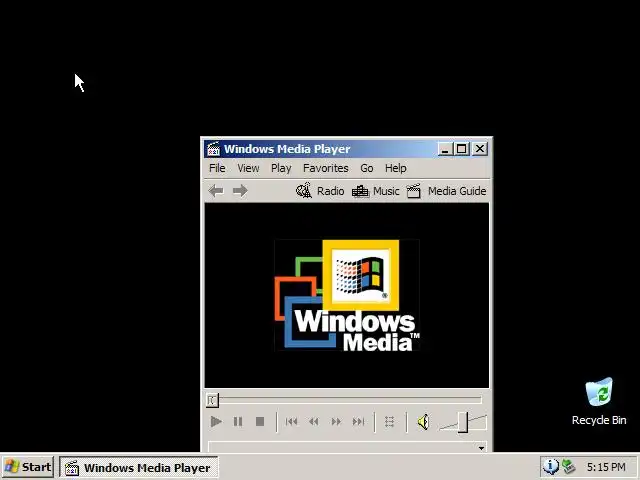The height and width of the screenshot is (480, 640).
Task: Open the View menu
Action: 248,168
